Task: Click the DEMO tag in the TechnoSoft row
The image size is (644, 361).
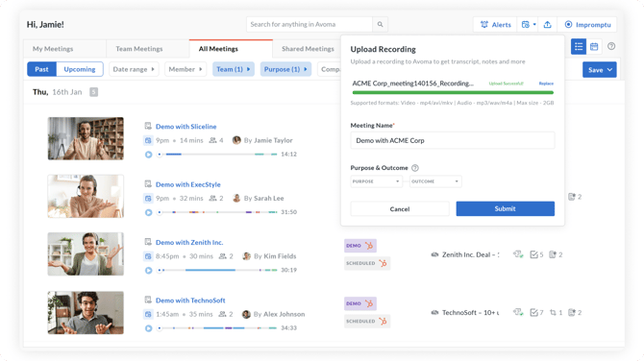Action: tap(360, 303)
